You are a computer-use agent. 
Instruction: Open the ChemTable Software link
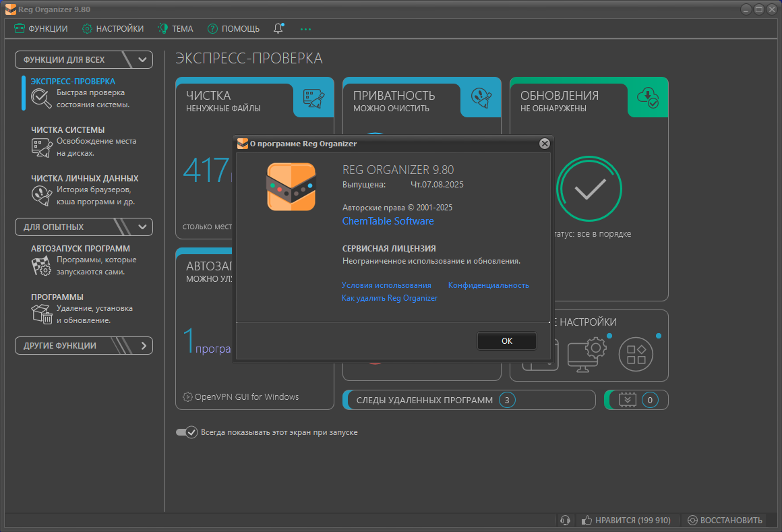click(388, 221)
